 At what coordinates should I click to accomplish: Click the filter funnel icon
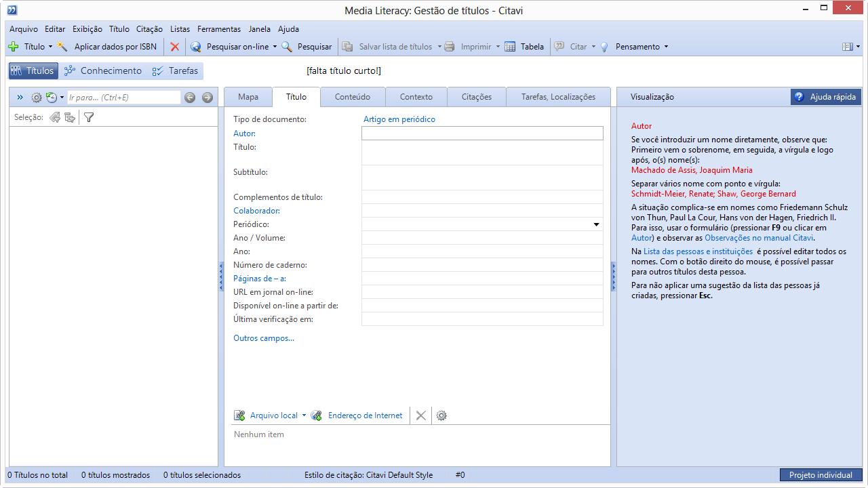pyautogui.click(x=89, y=117)
